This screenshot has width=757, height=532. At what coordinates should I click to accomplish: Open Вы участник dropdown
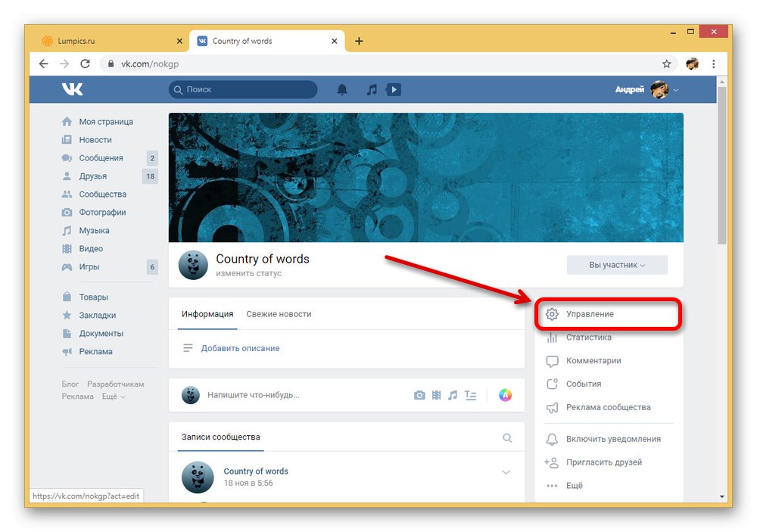[617, 265]
